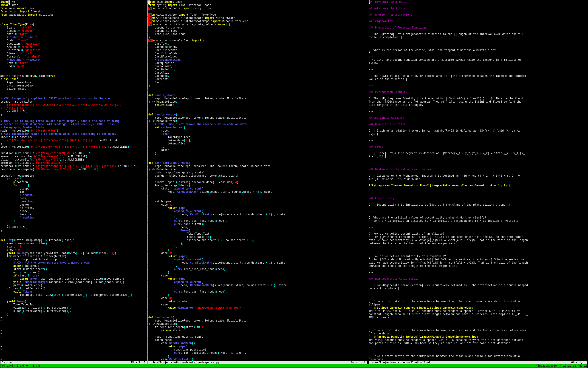Click the 'blocks, open = divmod(' line

click(x=197, y=182)
